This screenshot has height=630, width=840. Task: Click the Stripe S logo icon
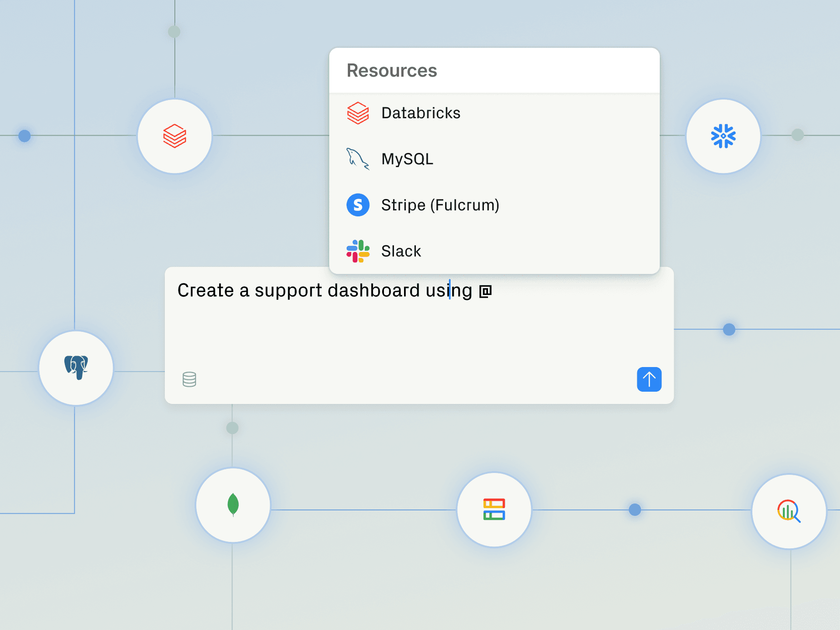click(358, 205)
